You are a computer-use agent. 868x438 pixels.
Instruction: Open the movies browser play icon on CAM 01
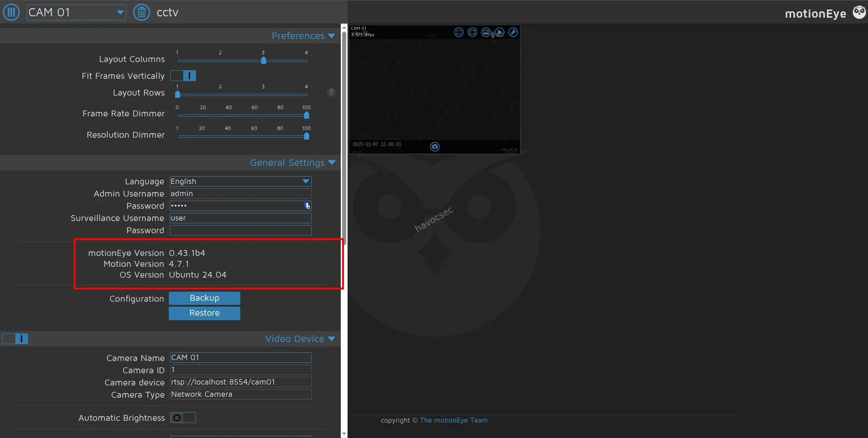coord(500,32)
